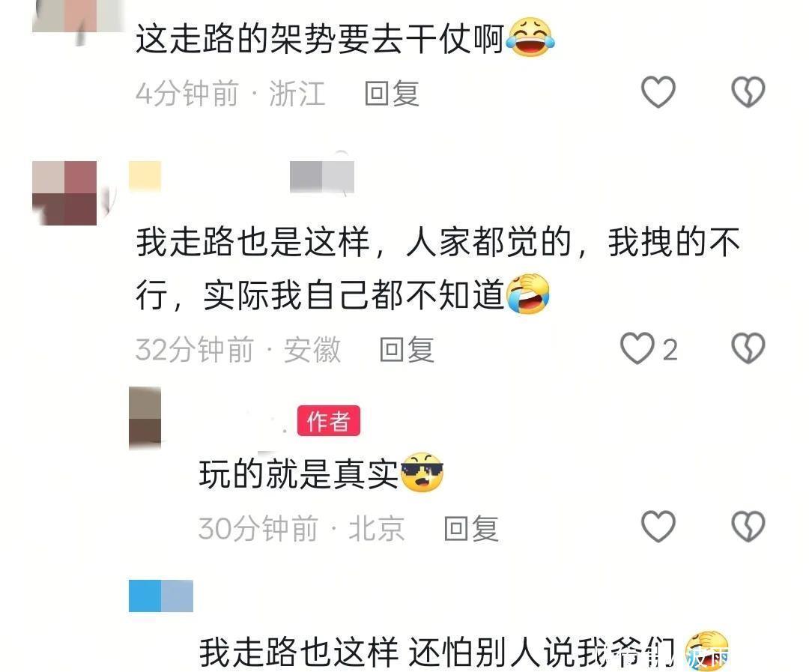The height and width of the screenshot is (672, 809).
Task: Tap the Anhui commenter's blurred username
Action: point(241,177)
